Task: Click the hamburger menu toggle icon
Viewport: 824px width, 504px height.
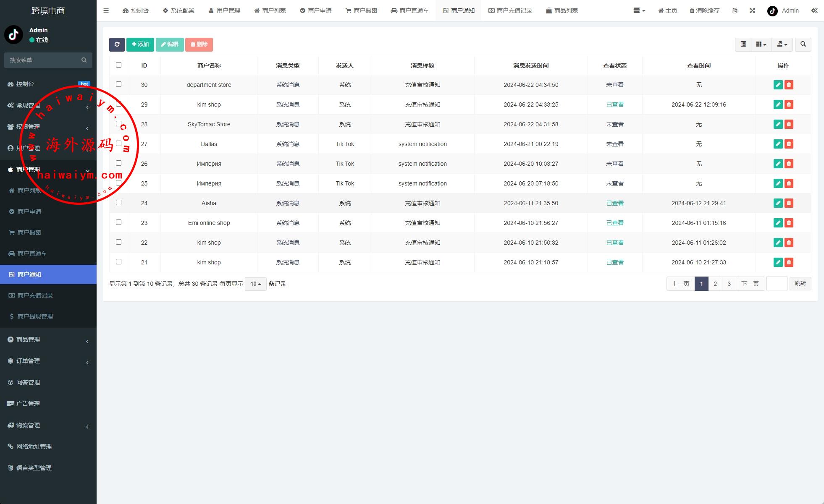Action: pos(106,10)
